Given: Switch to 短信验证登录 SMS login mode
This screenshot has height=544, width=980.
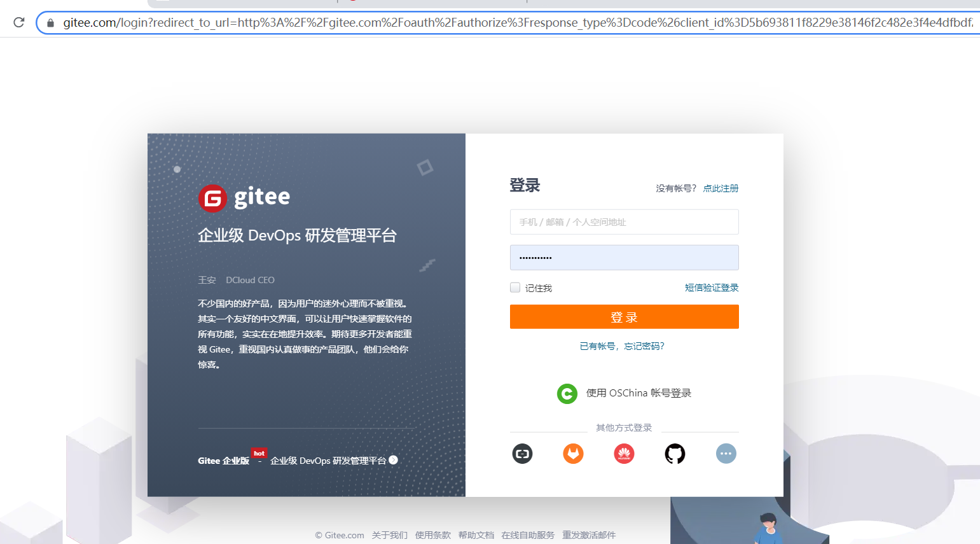Looking at the screenshot, I should pyautogui.click(x=712, y=287).
